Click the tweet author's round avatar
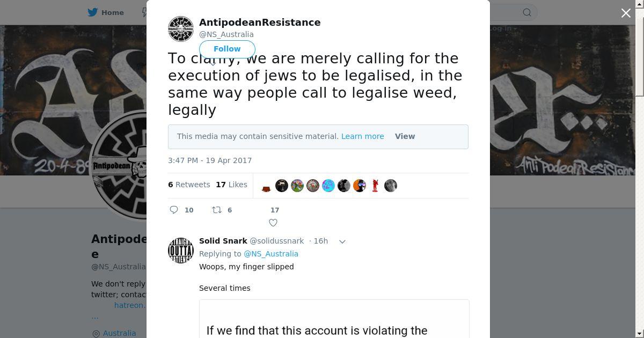This screenshot has height=338, width=644. pyautogui.click(x=181, y=29)
